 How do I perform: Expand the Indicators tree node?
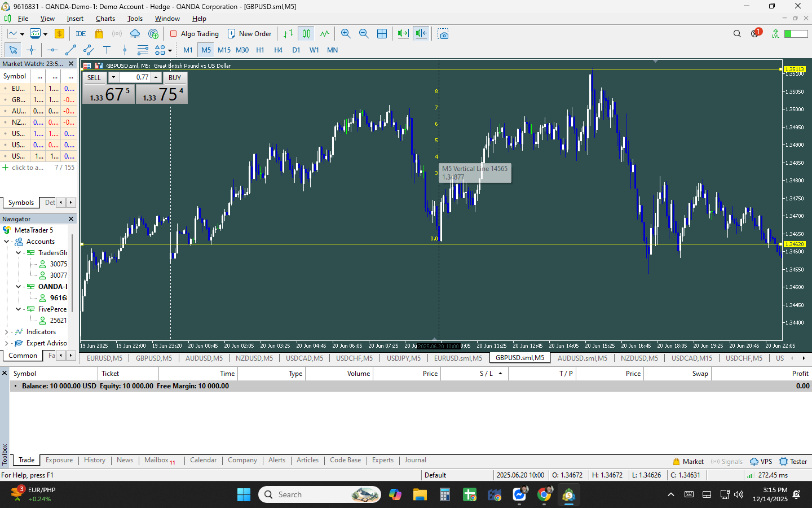click(x=6, y=332)
